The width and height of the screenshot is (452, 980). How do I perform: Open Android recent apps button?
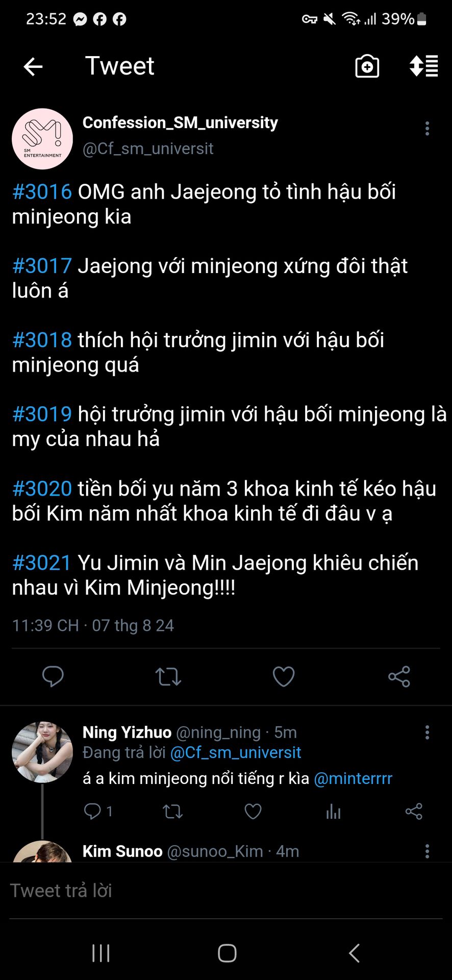101,953
